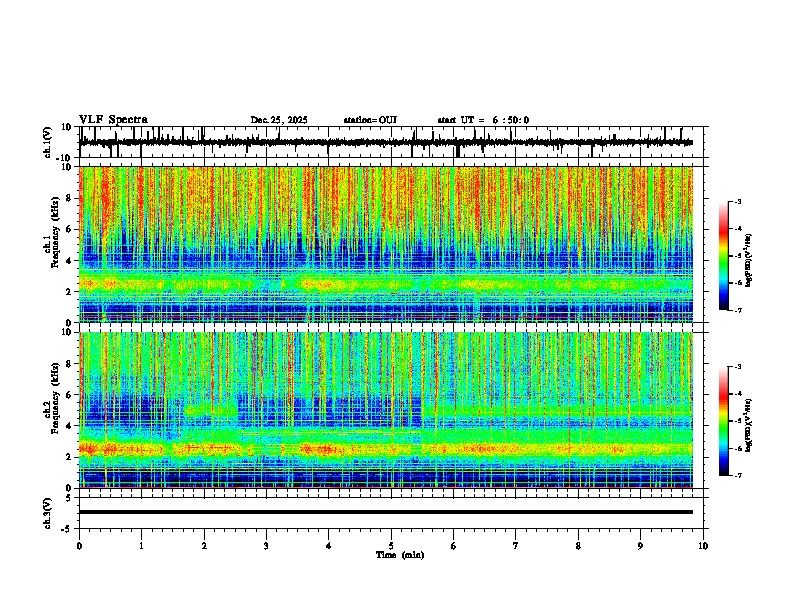
Task: Click the "5" minute tick label on time axis
Action: tap(391, 546)
